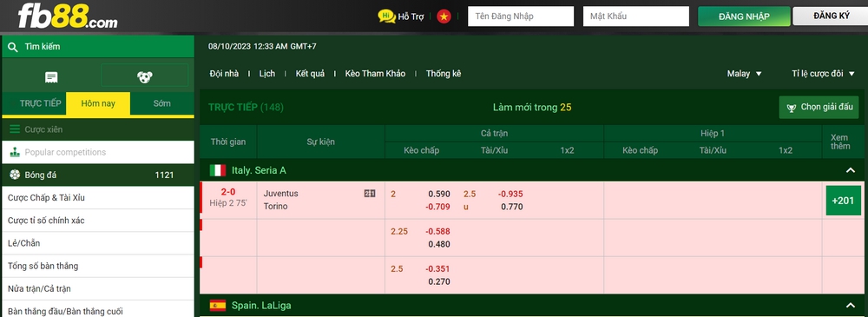868x317 pixels.
Task: Open Bàn thắng đầu/Bàn thắng cuối
Action: coord(98,308)
